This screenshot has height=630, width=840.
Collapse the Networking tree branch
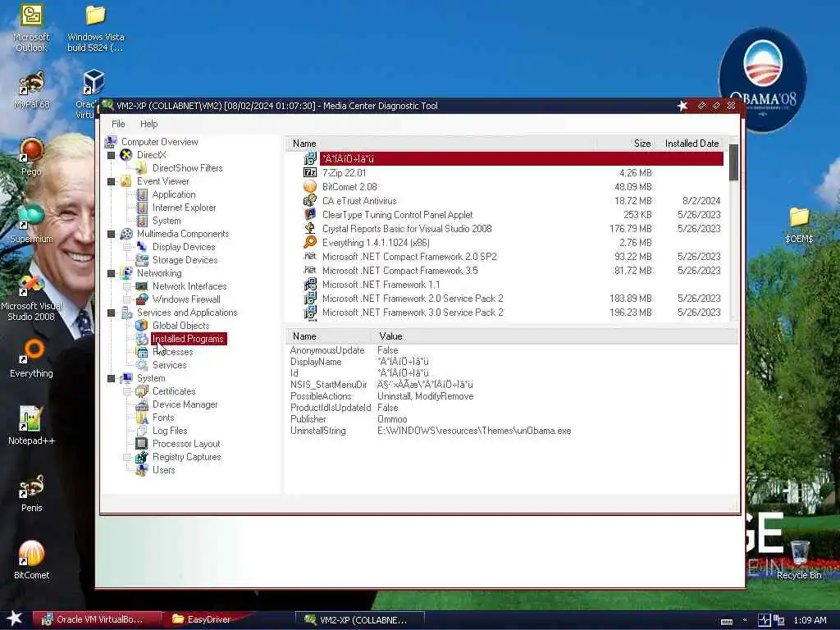(x=112, y=273)
